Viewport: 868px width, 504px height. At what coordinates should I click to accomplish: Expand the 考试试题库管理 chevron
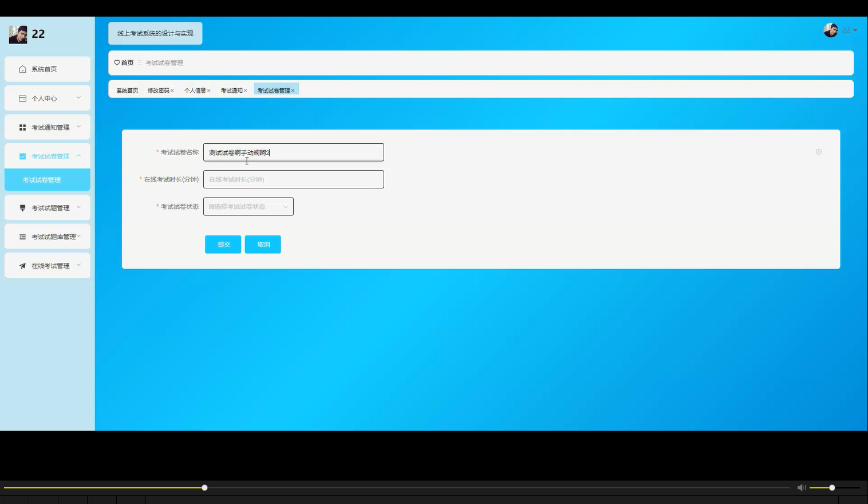pyautogui.click(x=79, y=236)
